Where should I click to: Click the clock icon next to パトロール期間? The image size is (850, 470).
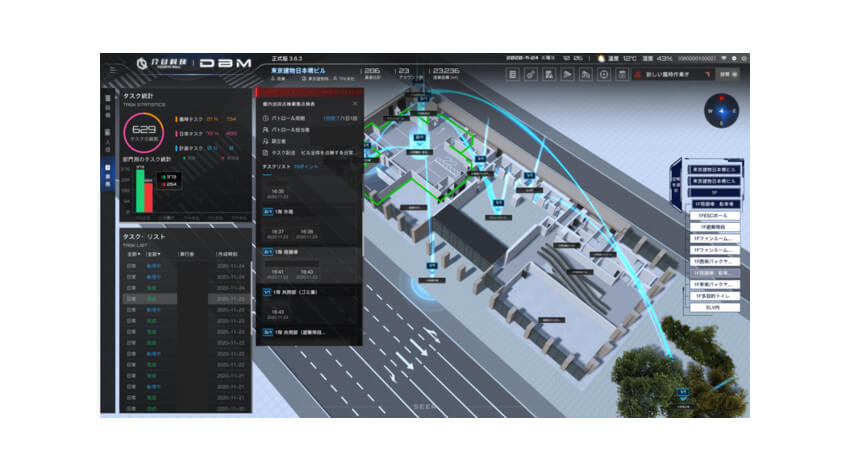pyautogui.click(x=266, y=118)
